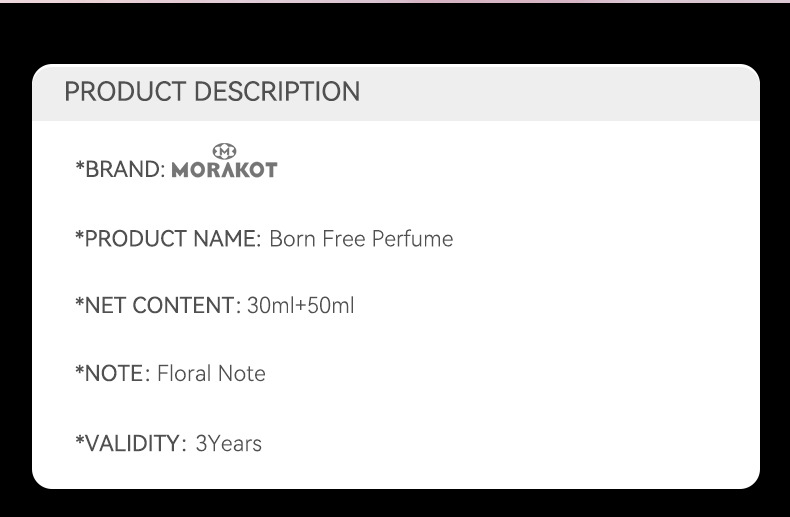
Task: Click the pink strip at the top
Action: [x=395, y=1]
